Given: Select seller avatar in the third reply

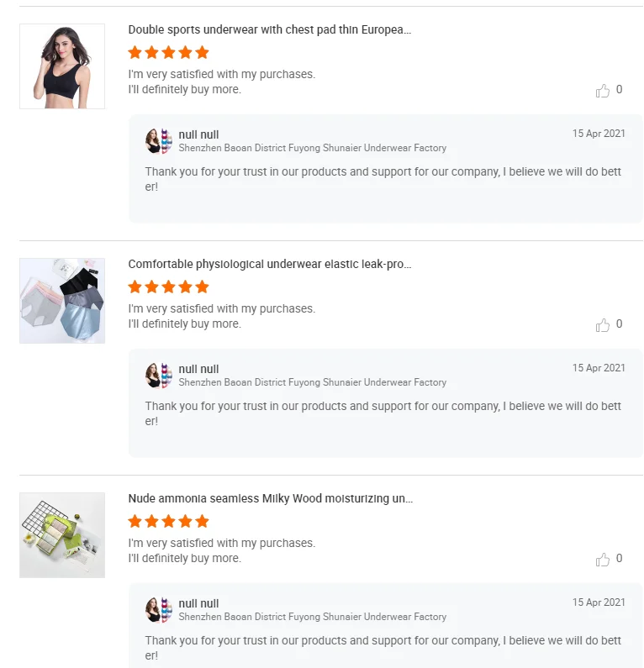Looking at the screenshot, I should (x=158, y=610).
